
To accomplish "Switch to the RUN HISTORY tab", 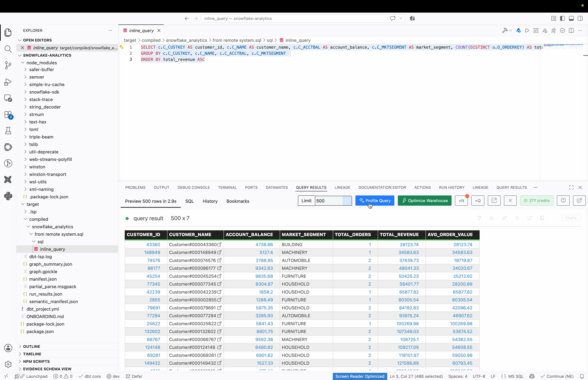I will click(452, 187).
